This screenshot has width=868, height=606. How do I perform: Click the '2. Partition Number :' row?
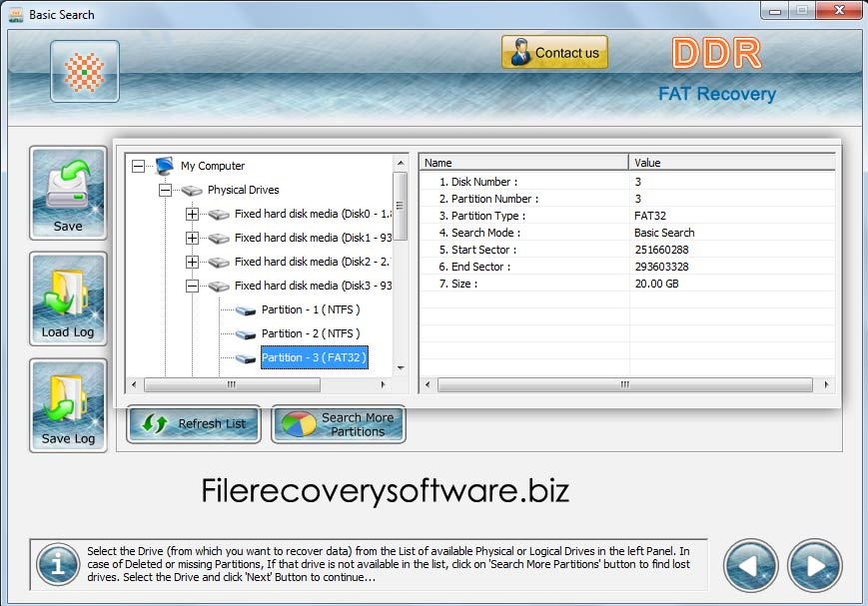point(627,199)
